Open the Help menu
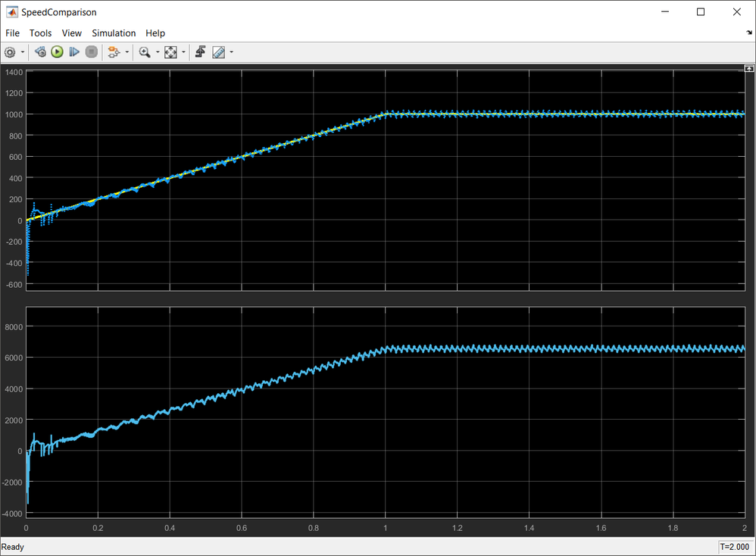This screenshot has width=756, height=556. (155, 33)
